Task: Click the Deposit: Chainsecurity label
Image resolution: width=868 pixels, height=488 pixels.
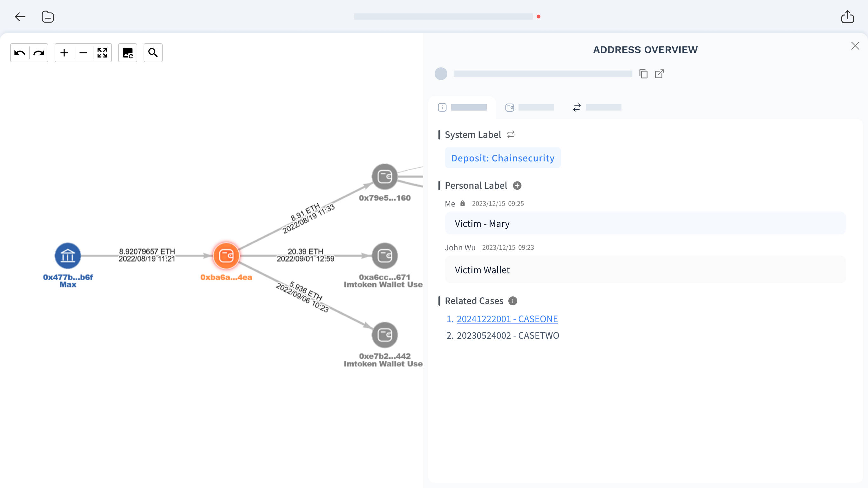Action: pos(502,158)
